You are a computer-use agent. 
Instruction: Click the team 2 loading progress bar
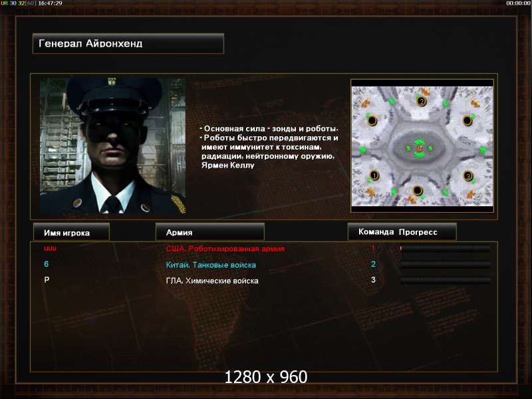tap(445, 263)
